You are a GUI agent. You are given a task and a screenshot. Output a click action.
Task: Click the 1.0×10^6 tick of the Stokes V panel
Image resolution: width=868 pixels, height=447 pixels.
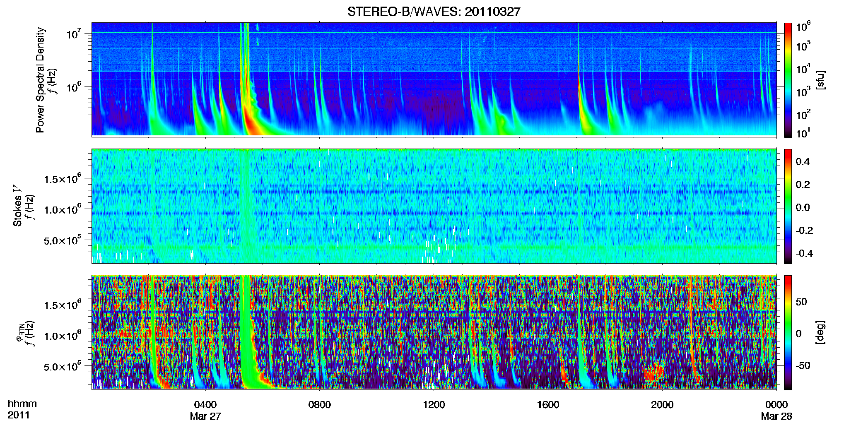[x=63, y=209]
